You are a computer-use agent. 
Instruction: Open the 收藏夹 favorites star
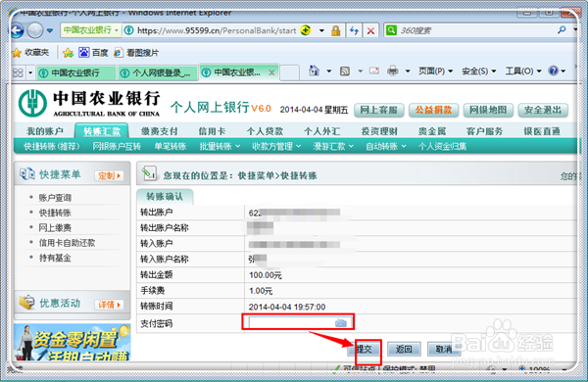(30, 53)
